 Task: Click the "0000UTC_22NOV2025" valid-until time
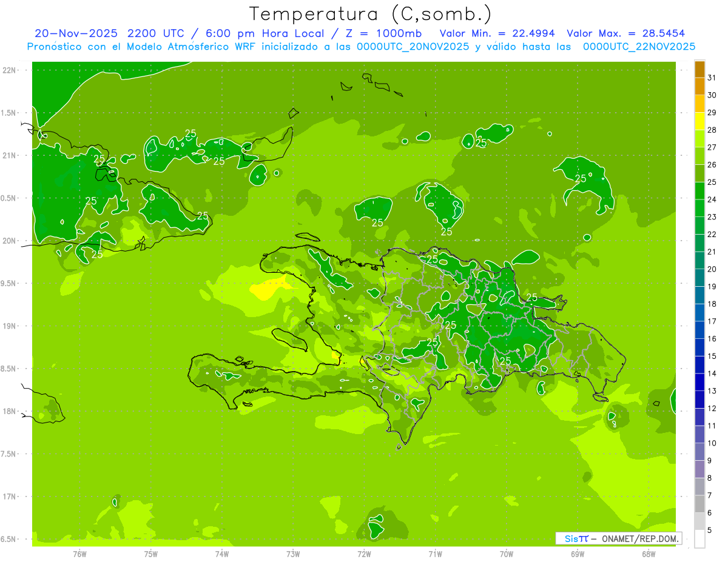639,46
